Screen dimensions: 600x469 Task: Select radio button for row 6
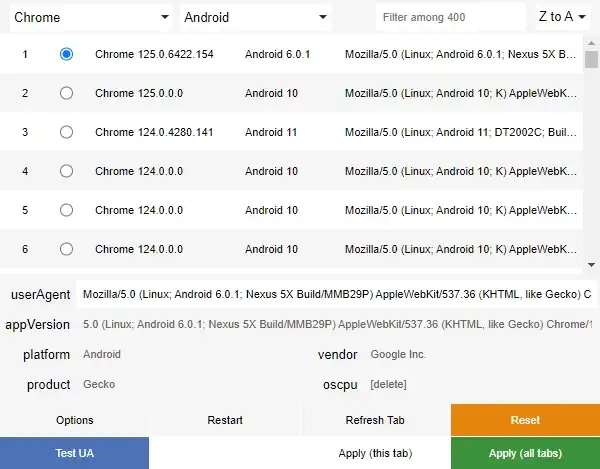[66, 249]
